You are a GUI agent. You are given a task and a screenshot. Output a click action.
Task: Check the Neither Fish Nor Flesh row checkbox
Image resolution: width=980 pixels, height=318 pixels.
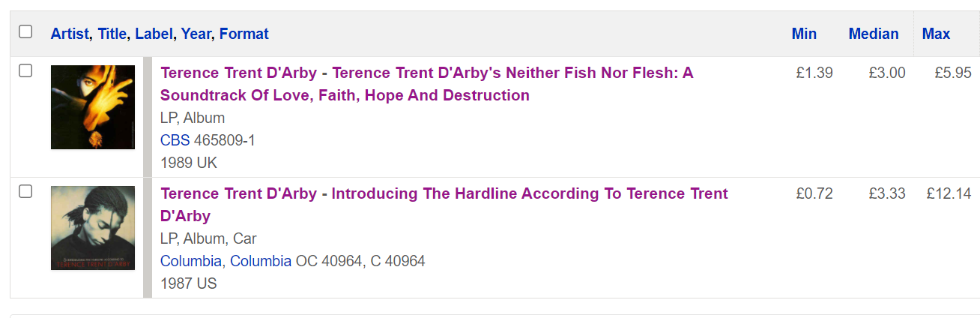pos(25,70)
